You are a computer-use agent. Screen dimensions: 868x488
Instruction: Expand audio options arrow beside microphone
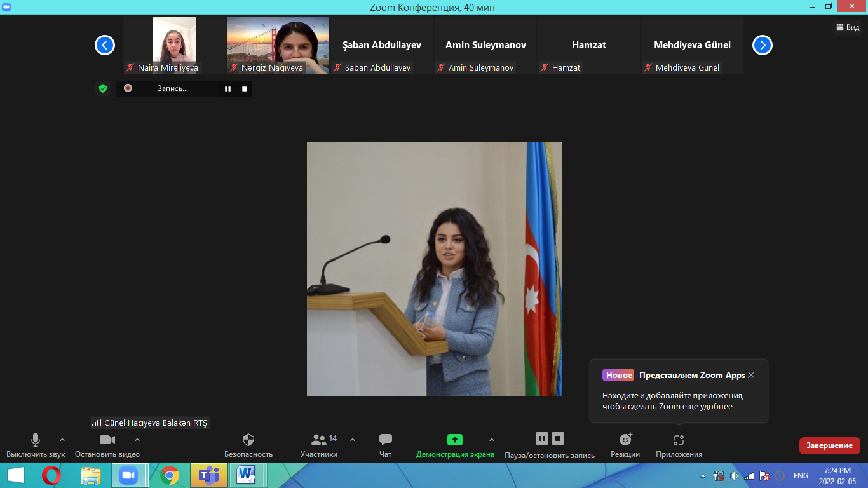(62, 440)
